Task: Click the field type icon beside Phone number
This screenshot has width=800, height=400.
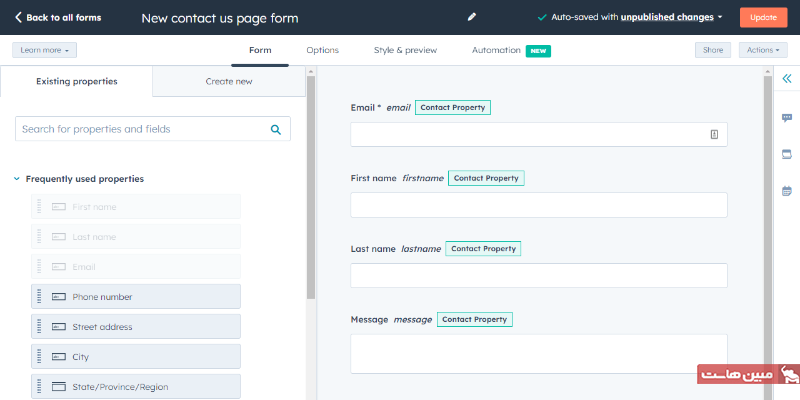Action: [x=59, y=296]
